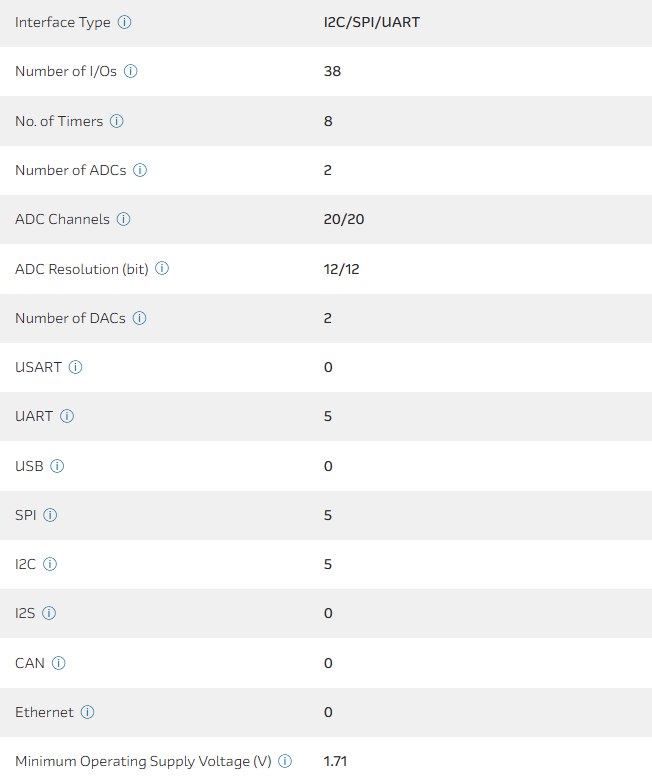Click info icon next to Interface Type
The image size is (652, 784).
pos(124,22)
